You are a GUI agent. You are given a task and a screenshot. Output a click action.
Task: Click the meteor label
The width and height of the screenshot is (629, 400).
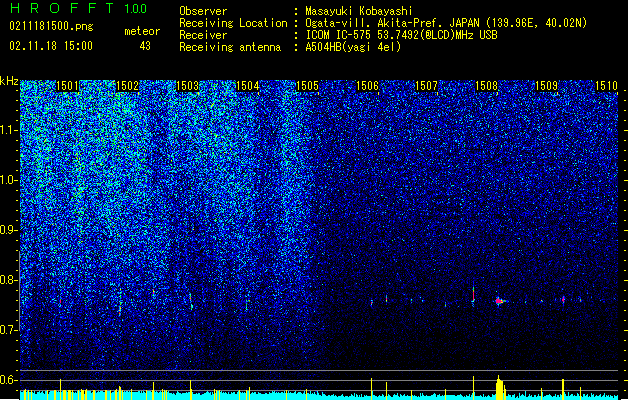(142, 31)
